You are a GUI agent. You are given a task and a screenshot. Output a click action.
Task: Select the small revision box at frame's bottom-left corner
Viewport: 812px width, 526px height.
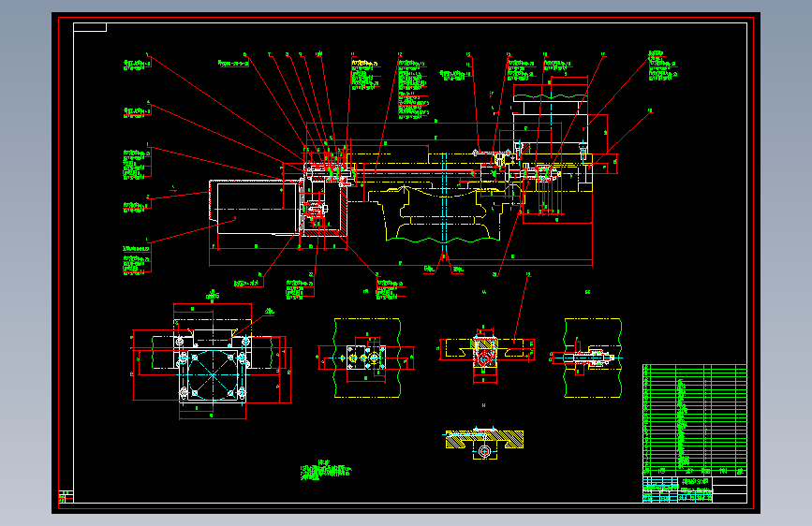pos(66,496)
